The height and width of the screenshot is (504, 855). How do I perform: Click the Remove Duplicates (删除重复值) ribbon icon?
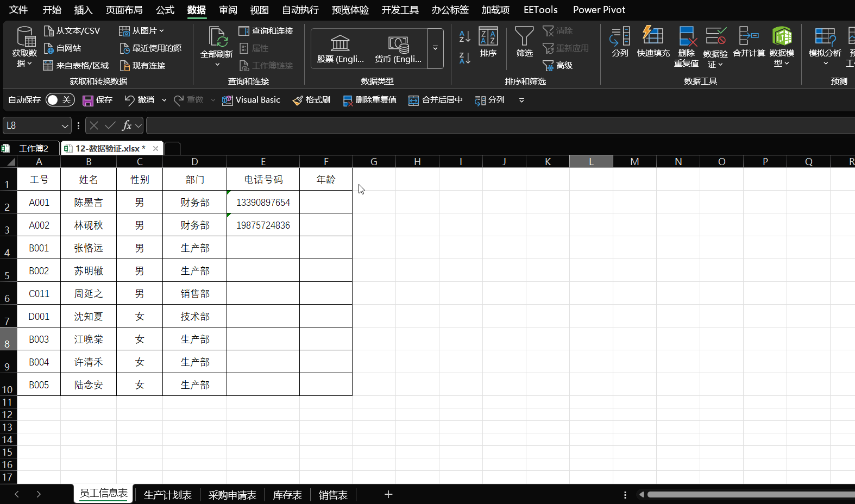pos(687,36)
